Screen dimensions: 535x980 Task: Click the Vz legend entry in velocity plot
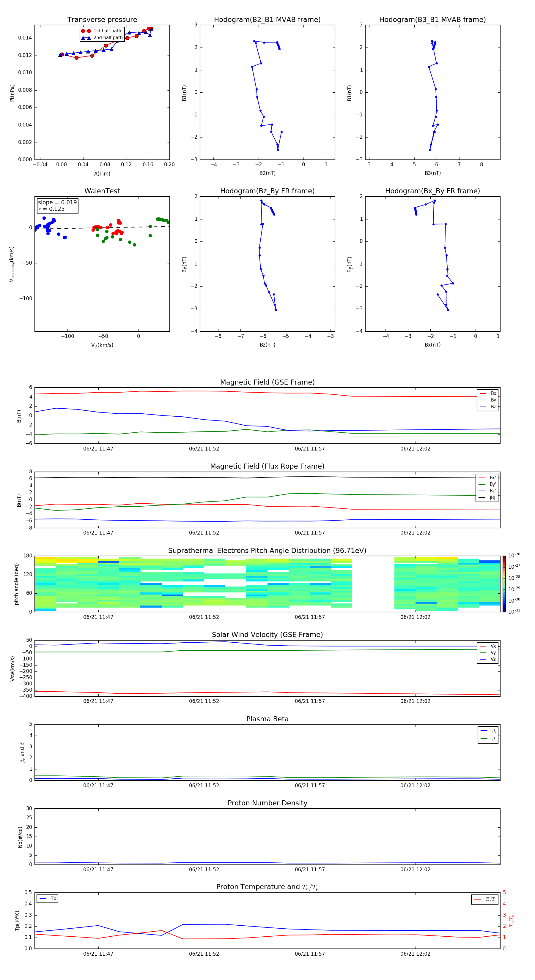click(488, 659)
